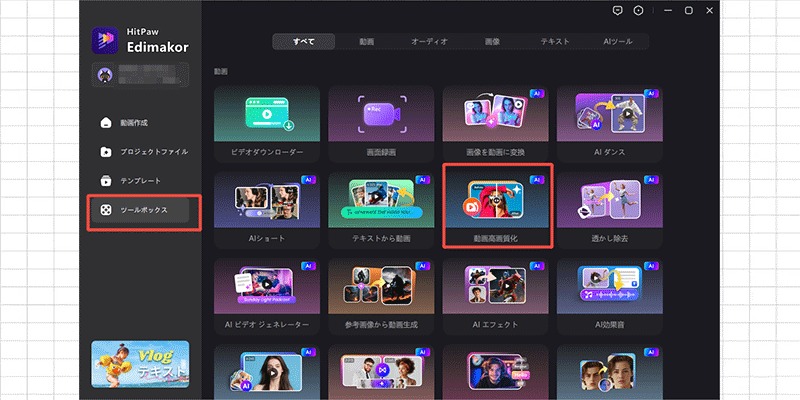
Task: Click the プロジェクトファイル folder icon
Action: (106, 152)
